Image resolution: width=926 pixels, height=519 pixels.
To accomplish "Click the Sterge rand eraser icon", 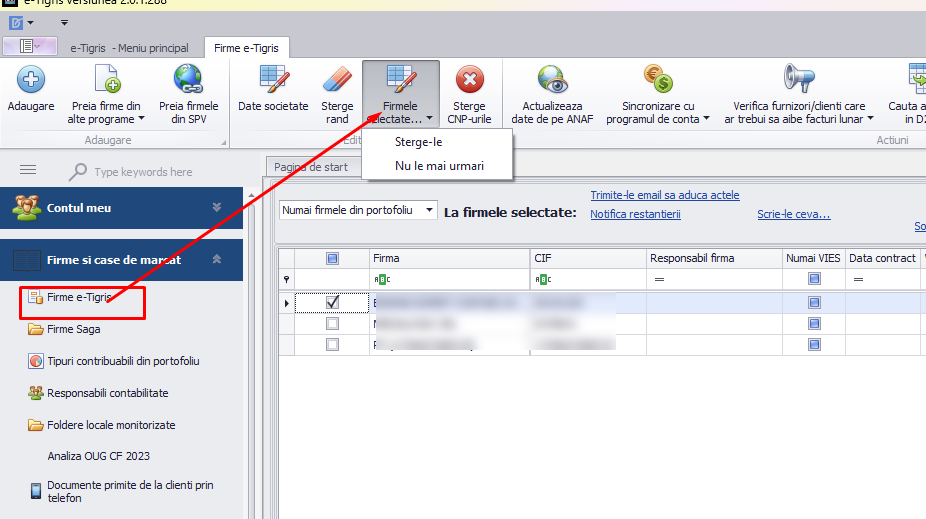I will (337, 79).
